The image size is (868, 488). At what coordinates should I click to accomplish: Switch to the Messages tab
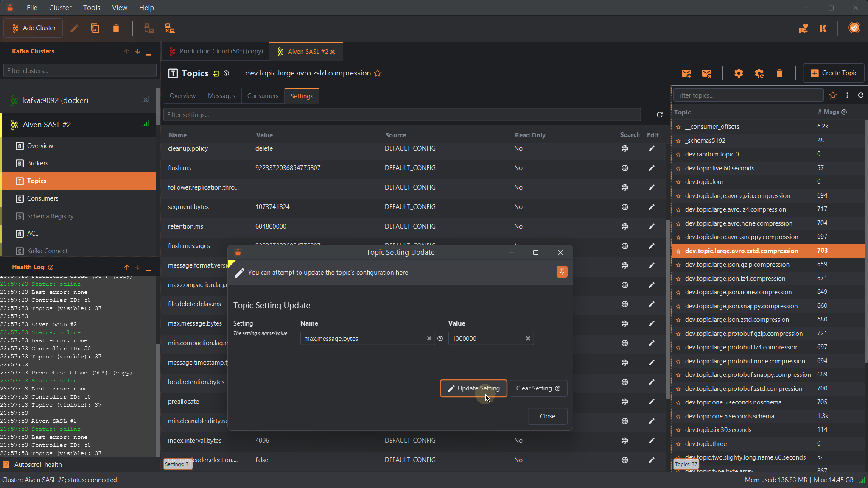click(x=221, y=96)
